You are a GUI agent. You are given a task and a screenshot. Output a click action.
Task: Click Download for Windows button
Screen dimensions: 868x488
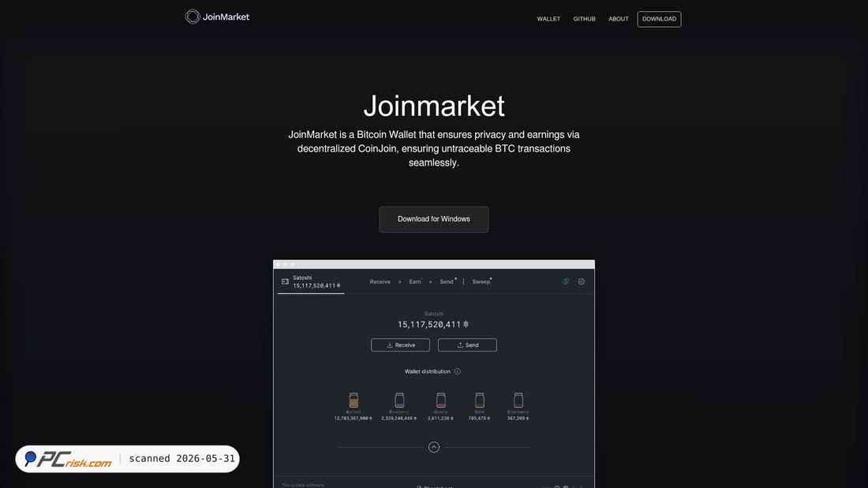433,219
